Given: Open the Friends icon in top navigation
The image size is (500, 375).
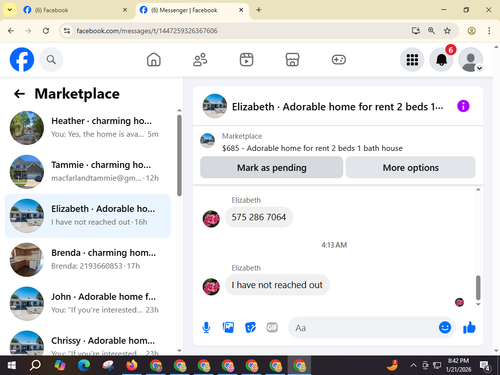Looking at the screenshot, I should tap(200, 60).
